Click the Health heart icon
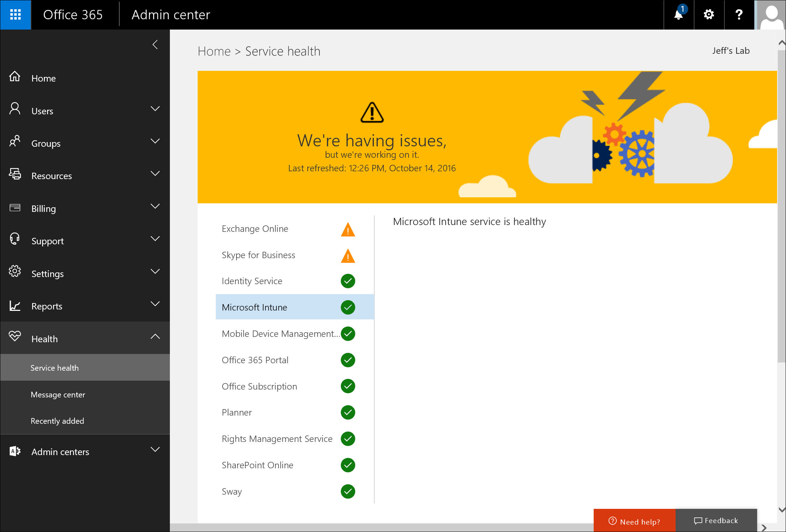Viewport: 786px width, 532px height. tap(15, 336)
